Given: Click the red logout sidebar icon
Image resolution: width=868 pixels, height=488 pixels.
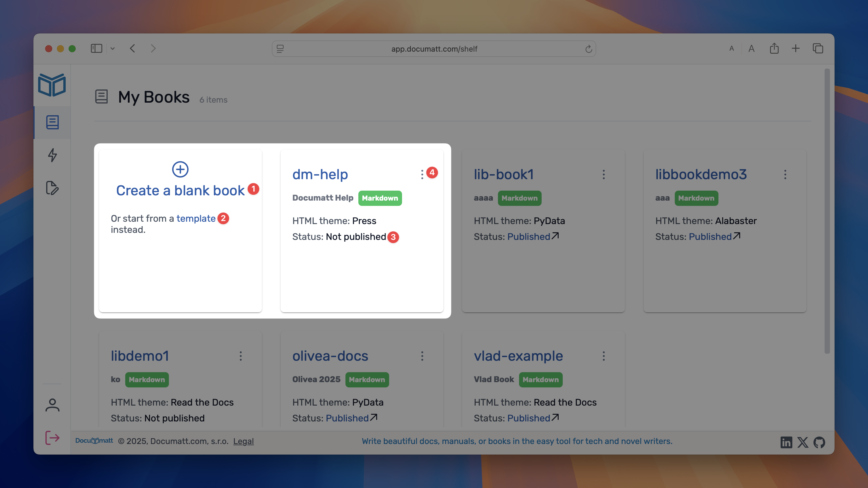Looking at the screenshot, I should (x=52, y=438).
